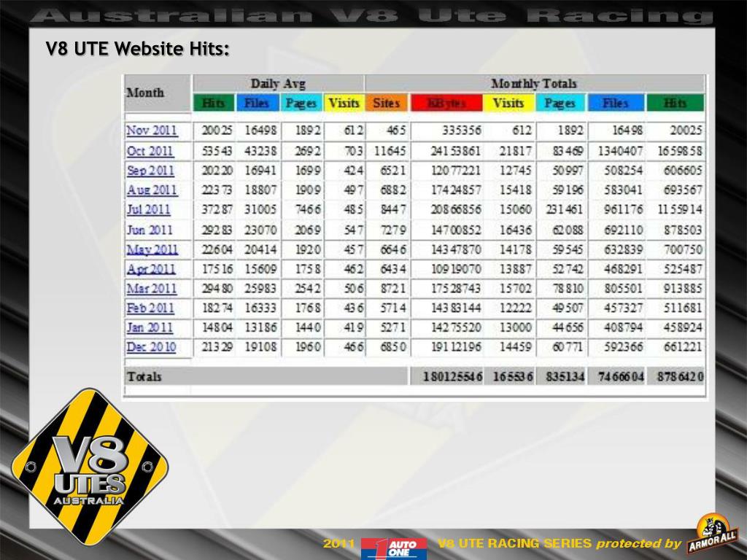Click the red KBytes header
The height and width of the screenshot is (560, 747).
[x=446, y=103]
